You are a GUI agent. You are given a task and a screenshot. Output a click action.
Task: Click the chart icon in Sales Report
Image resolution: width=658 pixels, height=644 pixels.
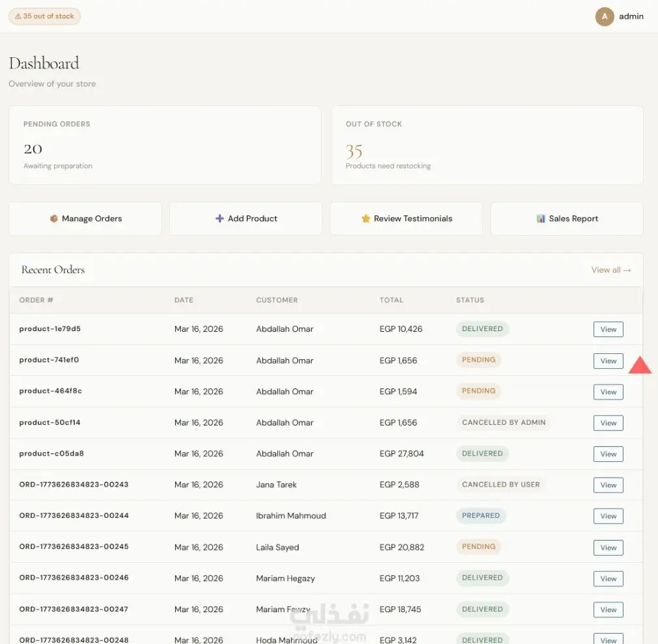(541, 219)
